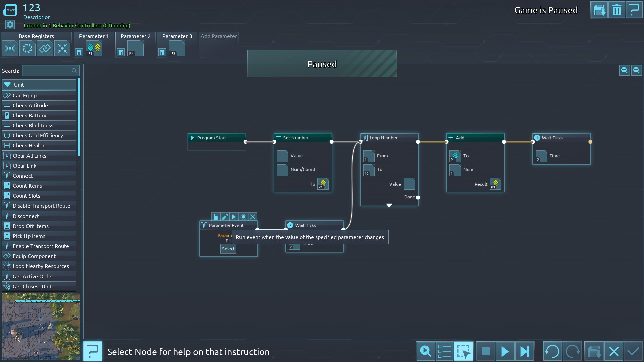This screenshot has height=362, width=644.
Task: Click the Add Parameter tab
Action: click(219, 36)
